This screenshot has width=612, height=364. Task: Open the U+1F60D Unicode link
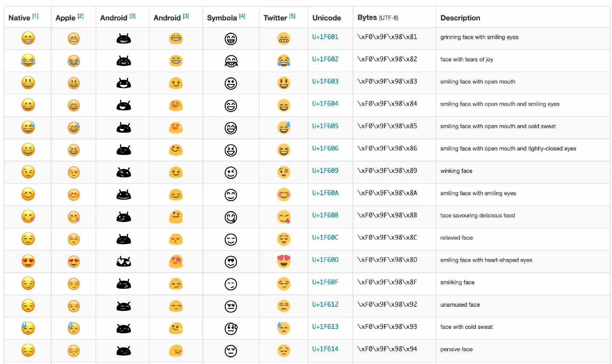click(x=325, y=260)
